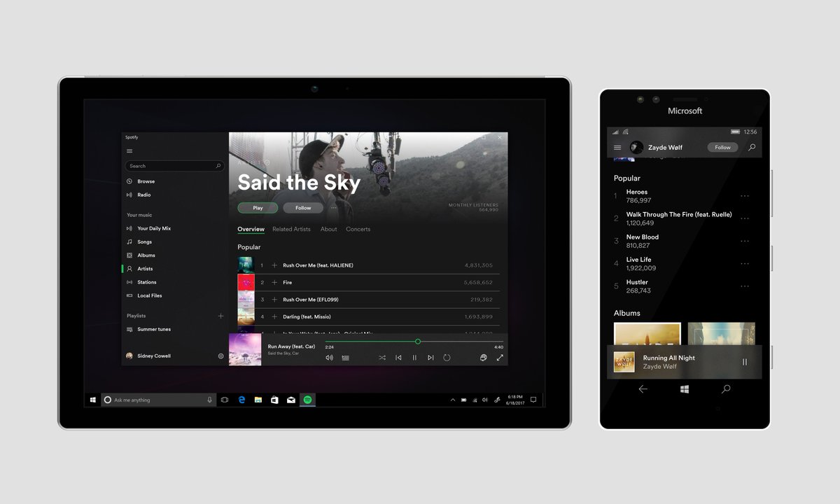Screen dimensions: 840x504
Task: Click the Search field in the Spotify sidebar
Action: pyautogui.click(x=174, y=166)
